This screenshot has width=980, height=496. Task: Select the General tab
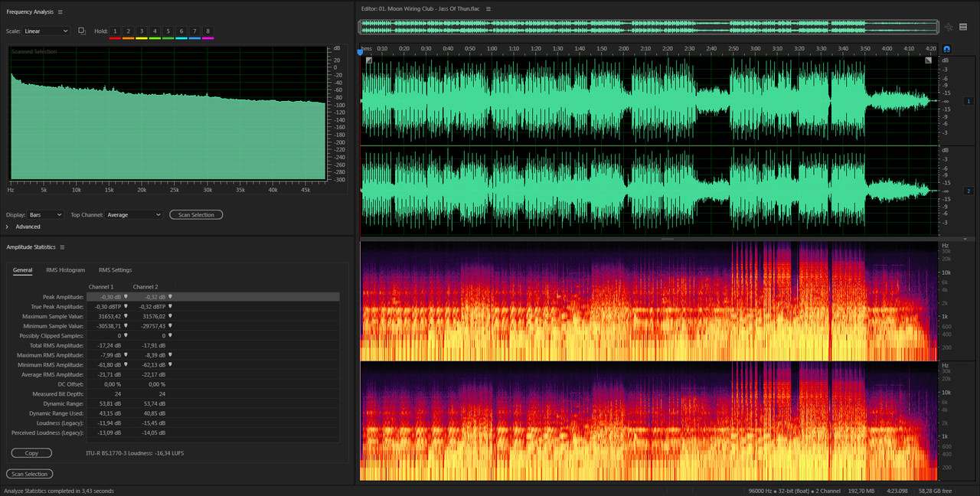[22, 270]
